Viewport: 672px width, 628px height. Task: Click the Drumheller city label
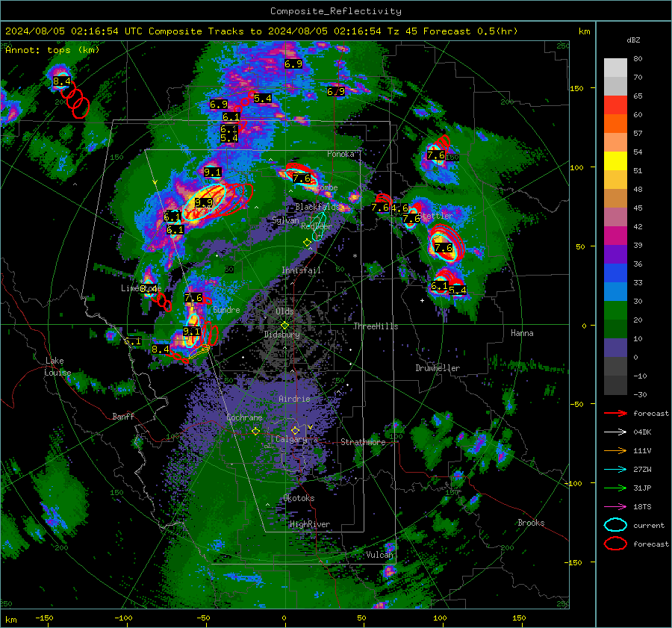click(438, 368)
